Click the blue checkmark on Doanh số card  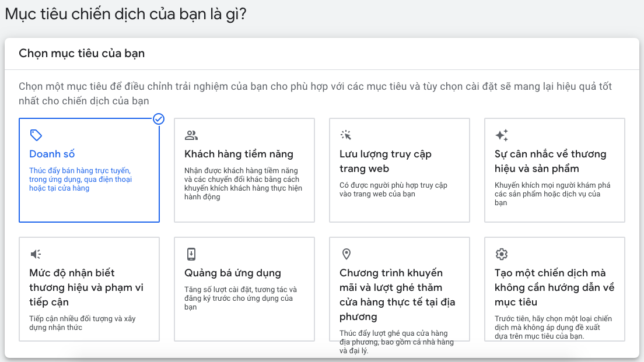tap(159, 119)
